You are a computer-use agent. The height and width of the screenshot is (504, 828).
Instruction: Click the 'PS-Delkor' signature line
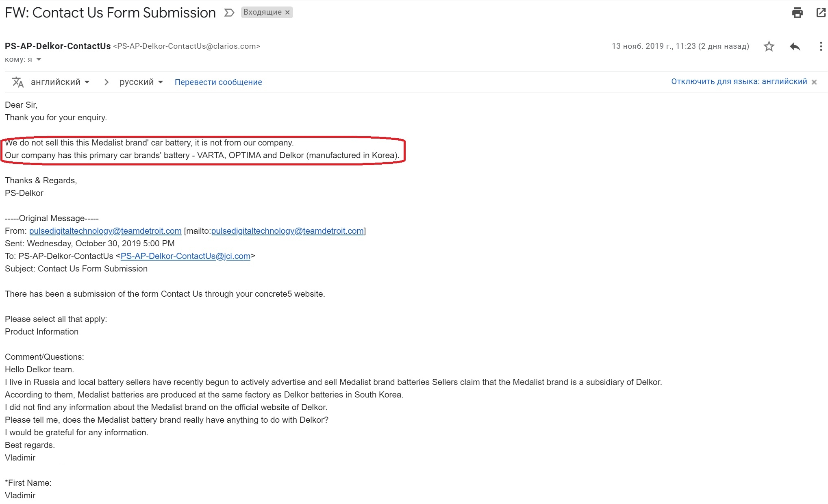click(24, 193)
